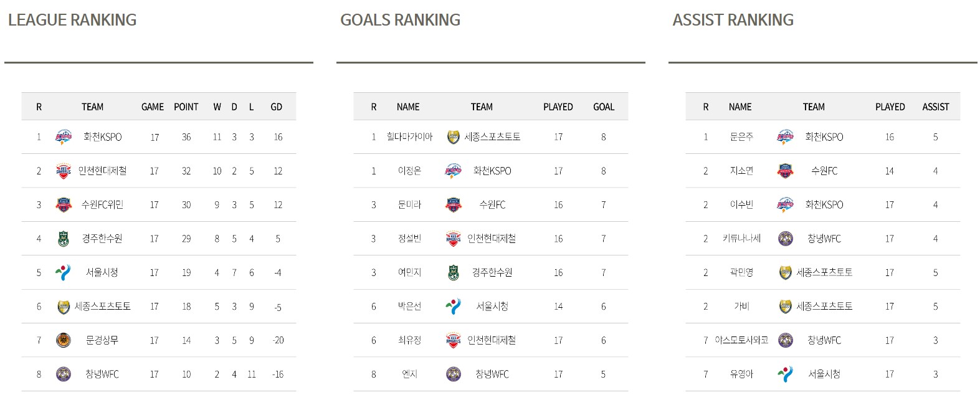The width and height of the screenshot is (980, 415).
Task: Select the 서울시청 team name in league ranking
Action: click(102, 272)
